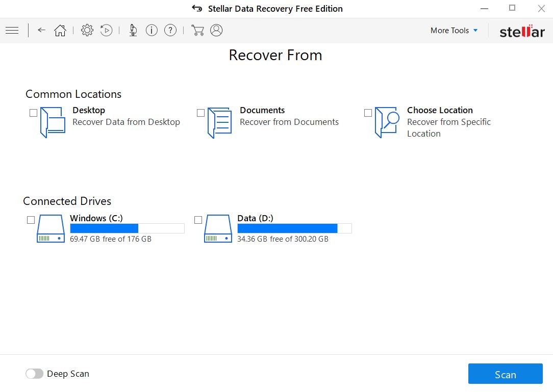Click the 'Recover from Documents' text

[x=289, y=122]
